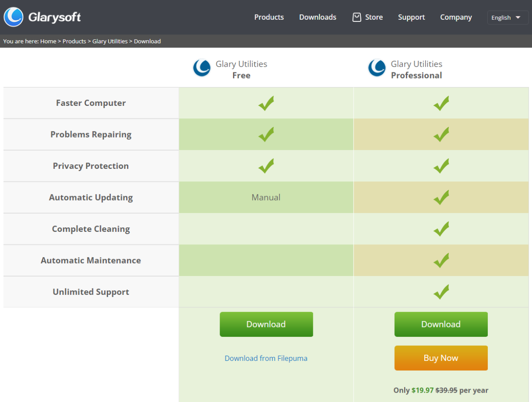Open Glary Utilities in the breadcrumb trail
The image size is (532, 402).
[110, 42]
